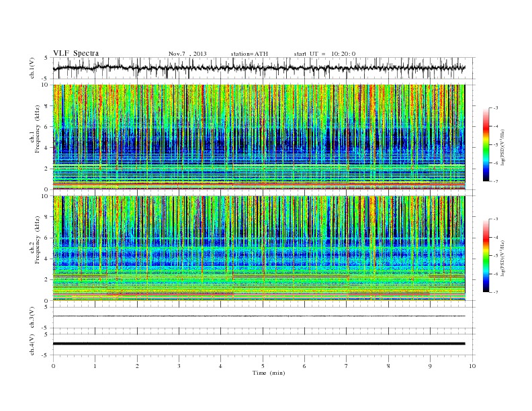The height and width of the screenshot is (411, 532).
Task: Click the 'ch.1(V)' waveform axis label
Action: 32,68
